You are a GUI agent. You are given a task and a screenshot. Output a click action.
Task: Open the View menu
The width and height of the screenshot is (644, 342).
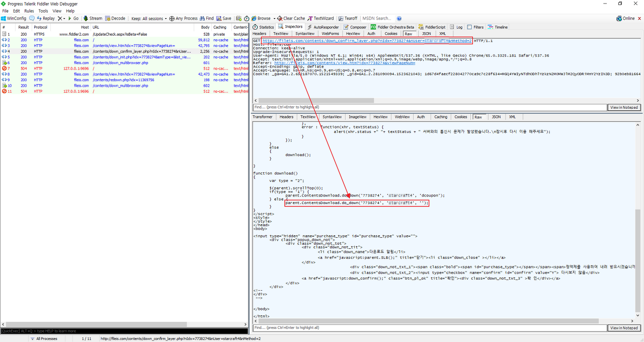point(57,11)
